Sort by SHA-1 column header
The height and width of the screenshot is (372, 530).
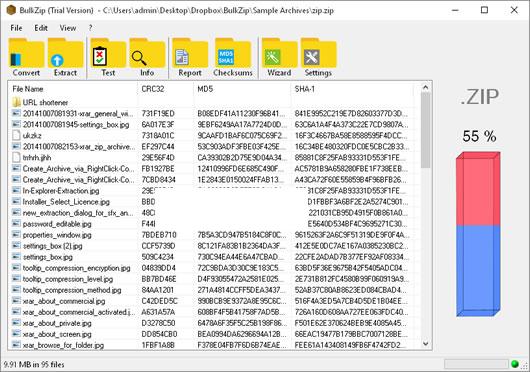point(352,89)
